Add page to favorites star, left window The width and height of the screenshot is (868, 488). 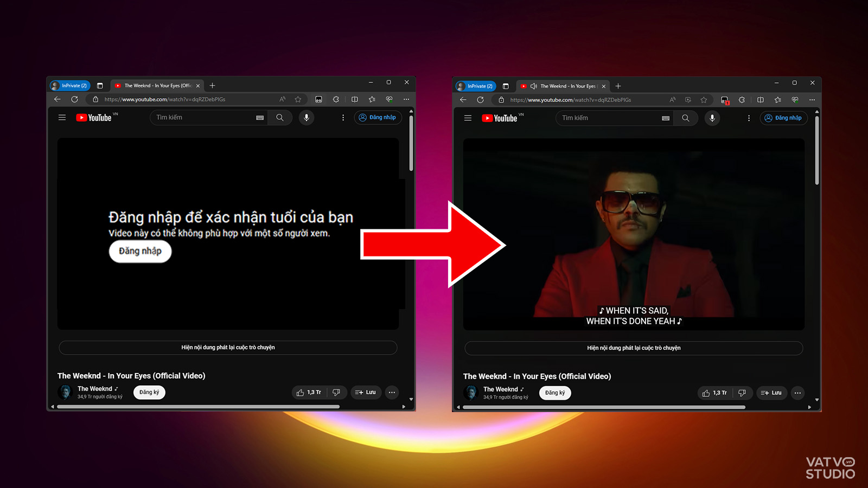[x=298, y=99]
